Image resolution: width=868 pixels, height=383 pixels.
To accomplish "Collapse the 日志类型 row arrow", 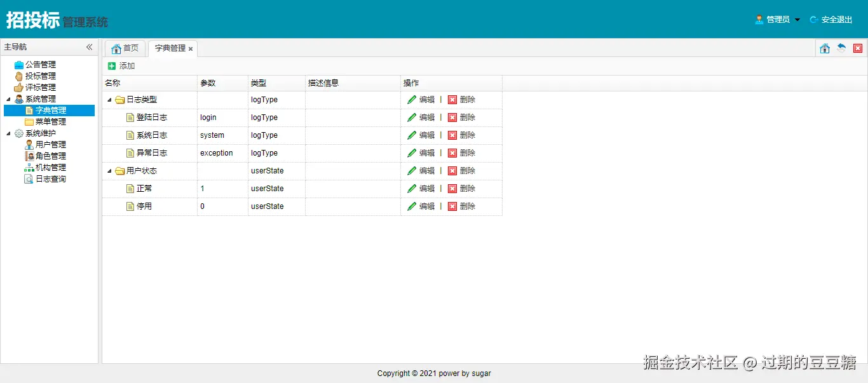I will [x=109, y=100].
